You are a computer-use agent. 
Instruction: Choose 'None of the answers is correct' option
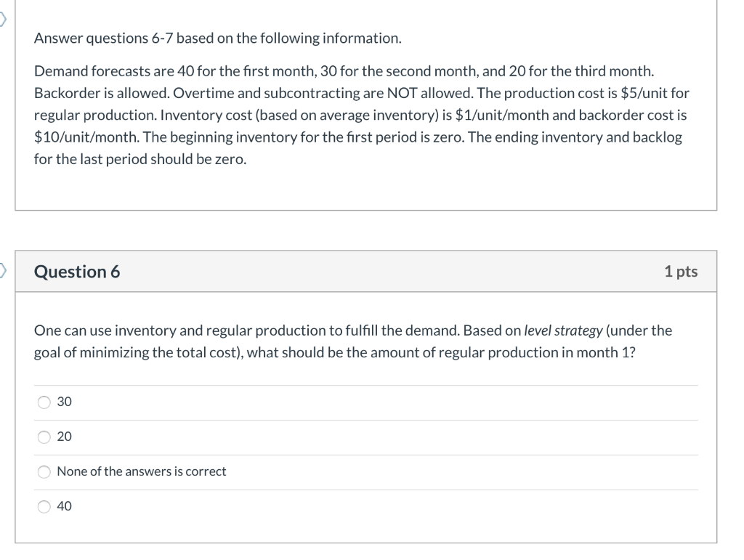click(44, 471)
